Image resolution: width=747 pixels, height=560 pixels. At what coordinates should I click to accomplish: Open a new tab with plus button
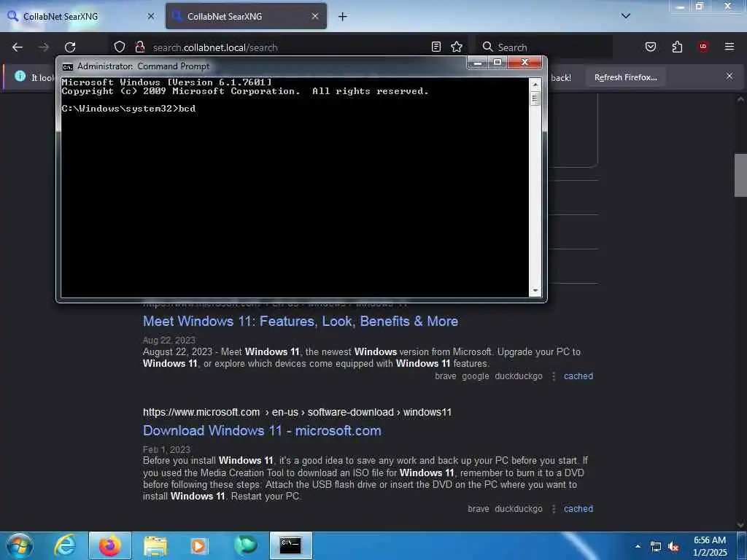pyautogui.click(x=343, y=17)
